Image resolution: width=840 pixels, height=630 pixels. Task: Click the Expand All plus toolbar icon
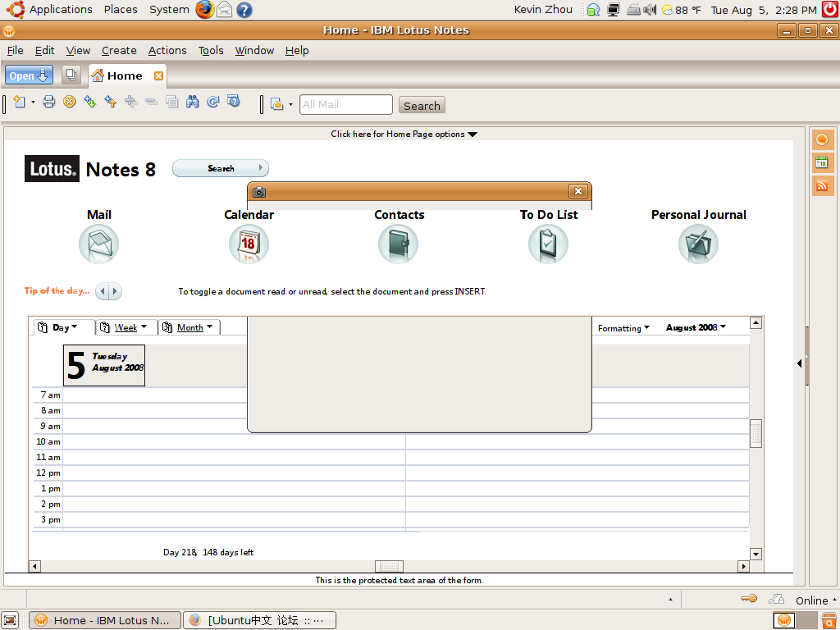click(130, 101)
